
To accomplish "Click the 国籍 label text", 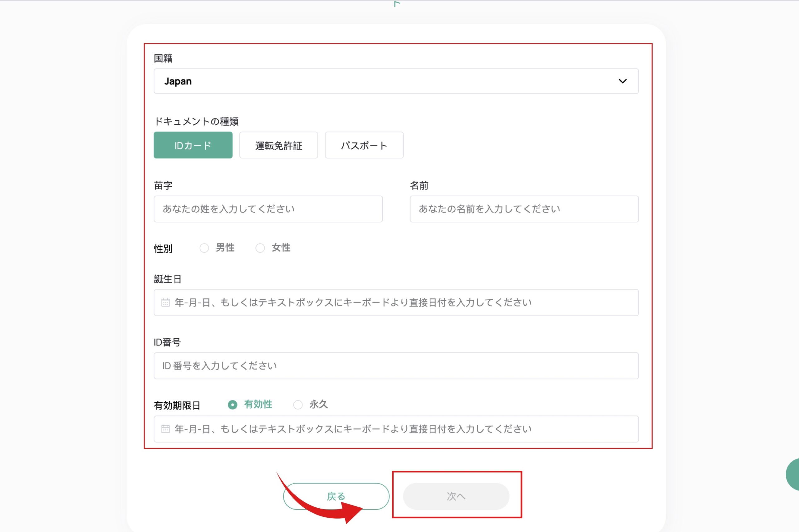I will pos(163,58).
